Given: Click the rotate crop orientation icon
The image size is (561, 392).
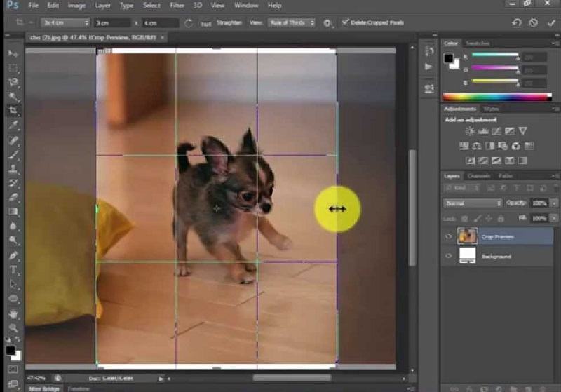Looking at the screenshot, I should [x=188, y=23].
